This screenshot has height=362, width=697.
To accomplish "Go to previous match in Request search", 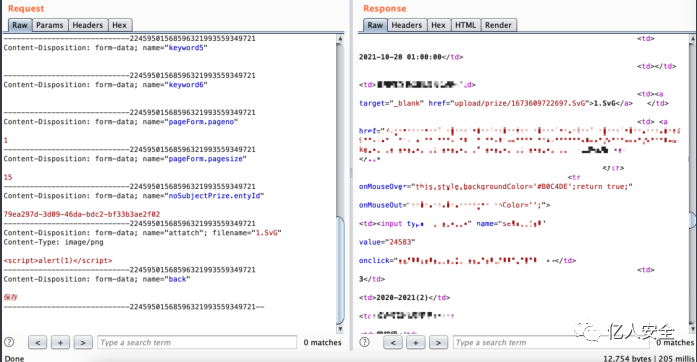I will coord(37,342).
